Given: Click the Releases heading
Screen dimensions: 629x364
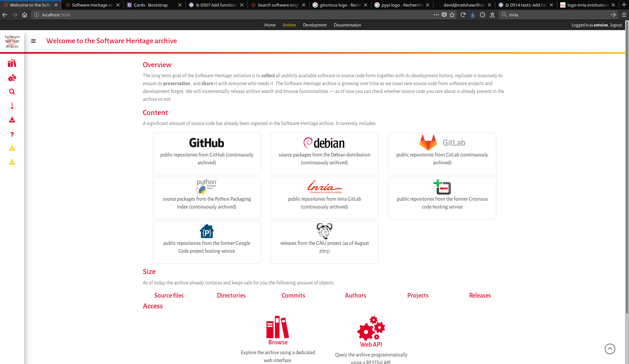Looking at the screenshot, I should [480, 295].
